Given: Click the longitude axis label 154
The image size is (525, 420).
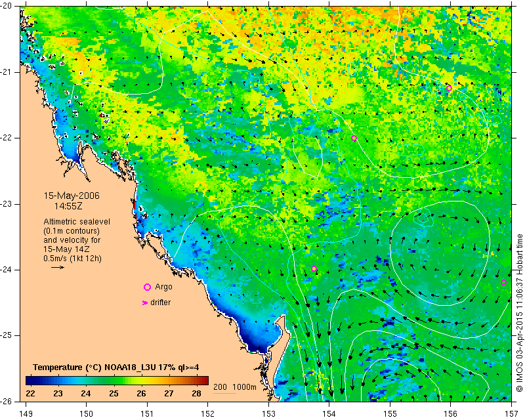Looking at the screenshot, I should pyautogui.click(x=329, y=414).
